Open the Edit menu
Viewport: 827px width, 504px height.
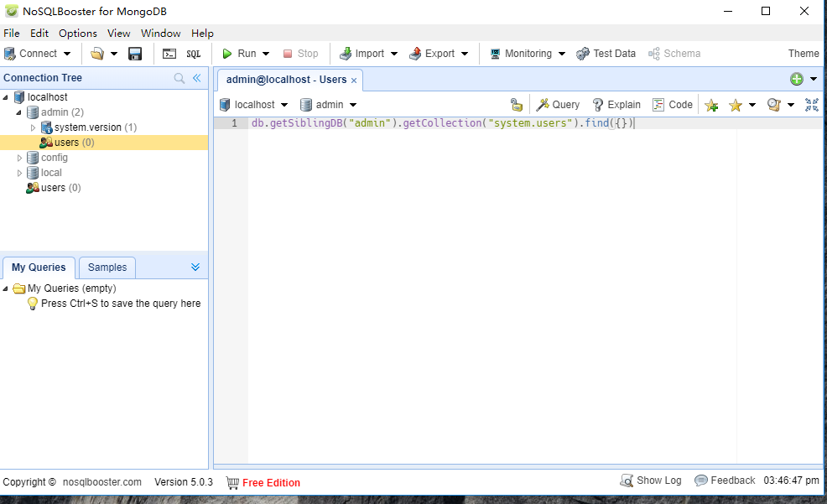click(39, 34)
